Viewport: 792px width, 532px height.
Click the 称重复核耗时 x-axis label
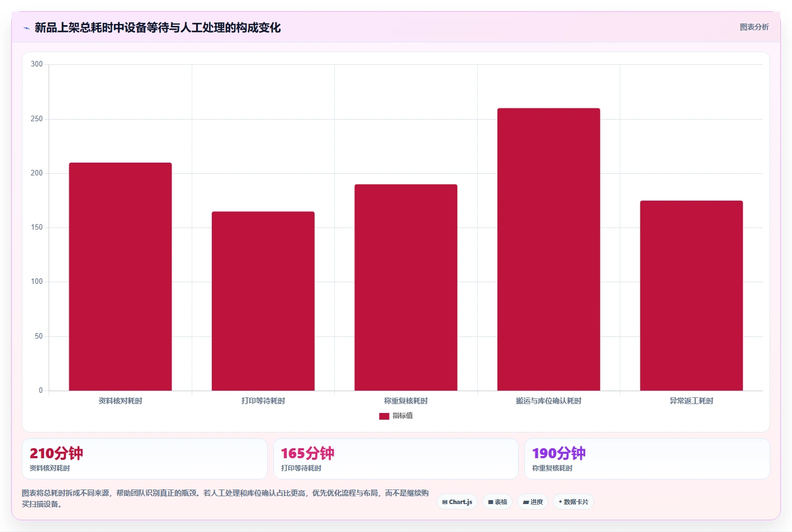click(406, 401)
